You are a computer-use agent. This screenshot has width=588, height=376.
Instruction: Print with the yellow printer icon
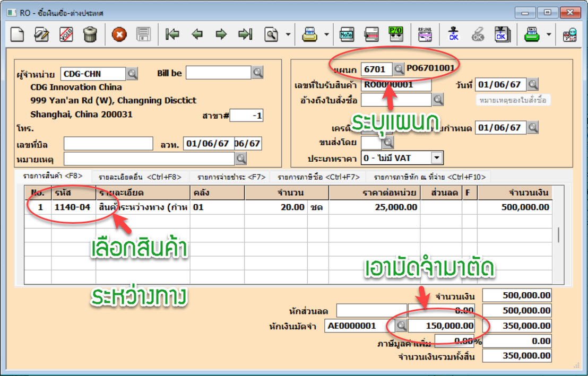[310, 34]
